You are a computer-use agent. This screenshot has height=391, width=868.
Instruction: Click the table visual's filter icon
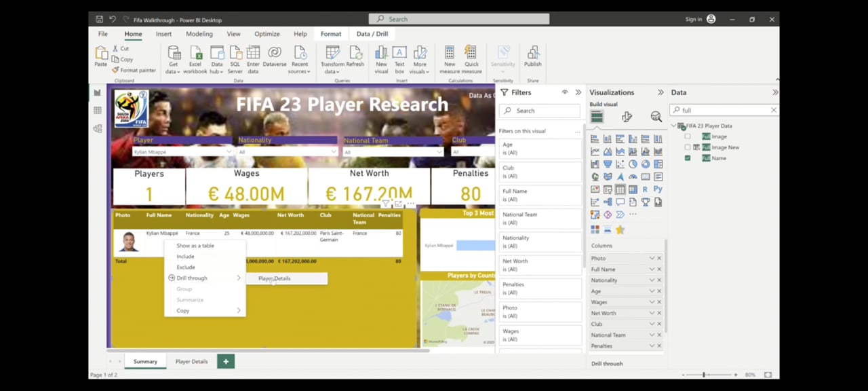coord(386,204)
